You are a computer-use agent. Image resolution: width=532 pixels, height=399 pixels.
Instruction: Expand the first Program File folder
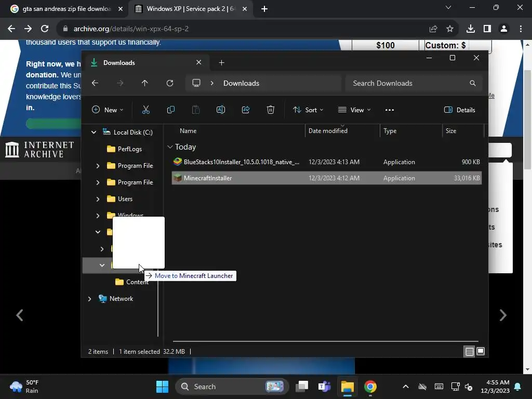point(98,166)
